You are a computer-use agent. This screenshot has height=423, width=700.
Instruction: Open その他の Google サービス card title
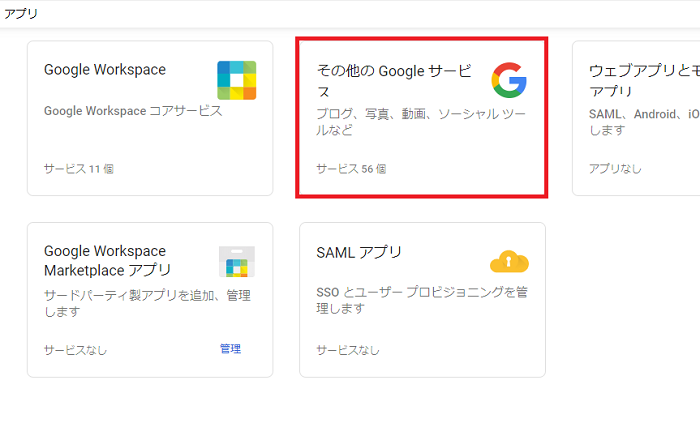coord(394,81)
